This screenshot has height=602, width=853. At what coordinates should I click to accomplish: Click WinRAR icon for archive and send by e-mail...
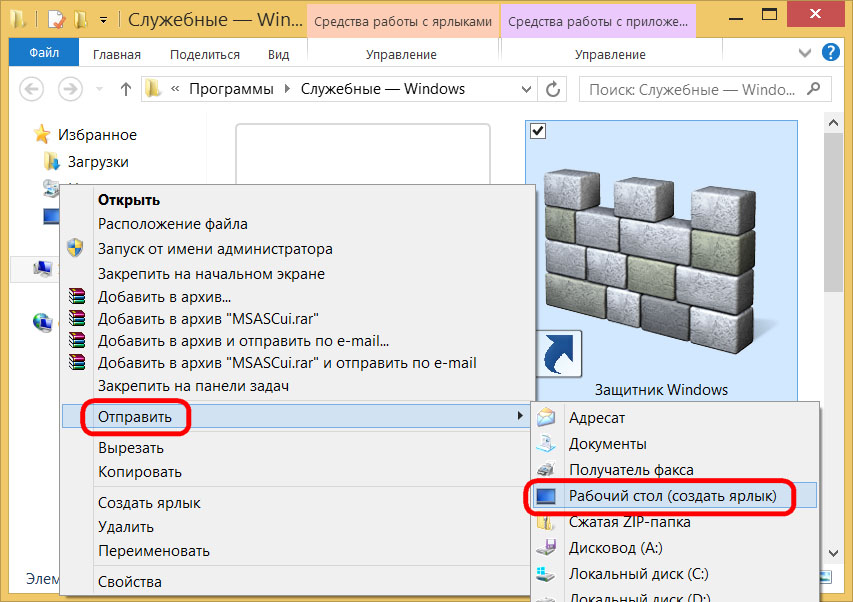[77, 340]
